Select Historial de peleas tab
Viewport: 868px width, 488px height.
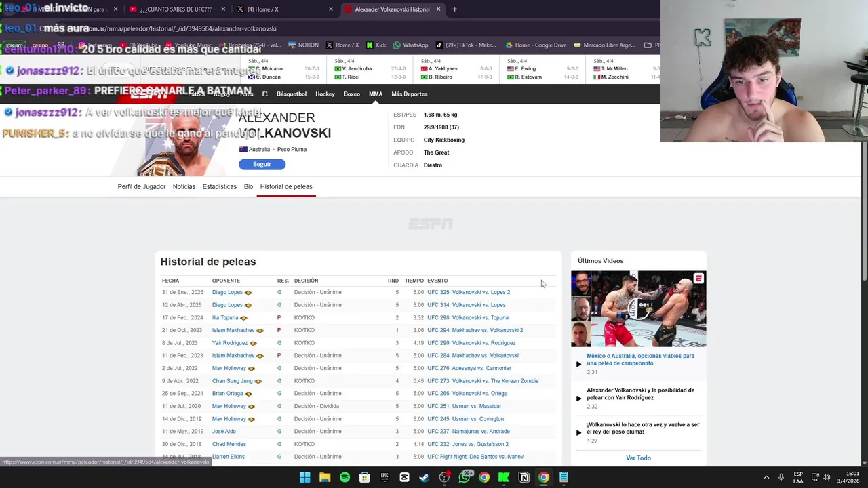[286, 186]
